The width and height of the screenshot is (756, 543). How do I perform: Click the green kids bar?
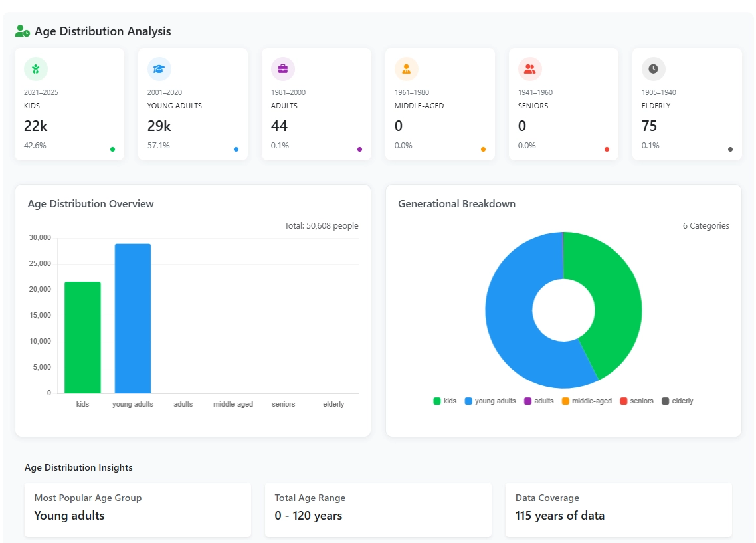82,338
